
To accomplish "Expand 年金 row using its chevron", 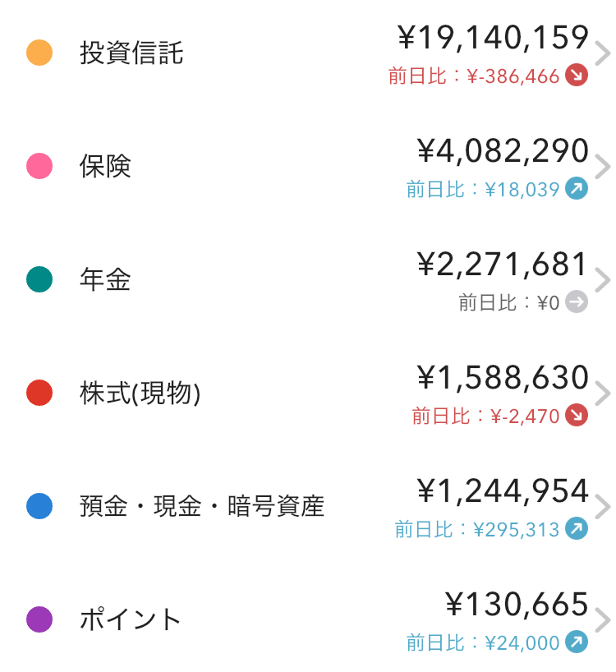I will pos(603,281).
